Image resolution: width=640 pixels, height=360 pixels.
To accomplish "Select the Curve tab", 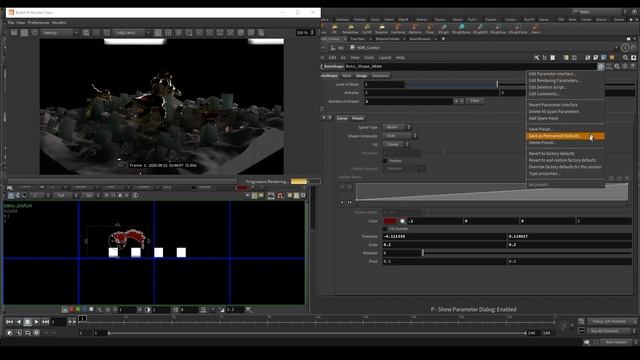I will [x=342, y=118].
